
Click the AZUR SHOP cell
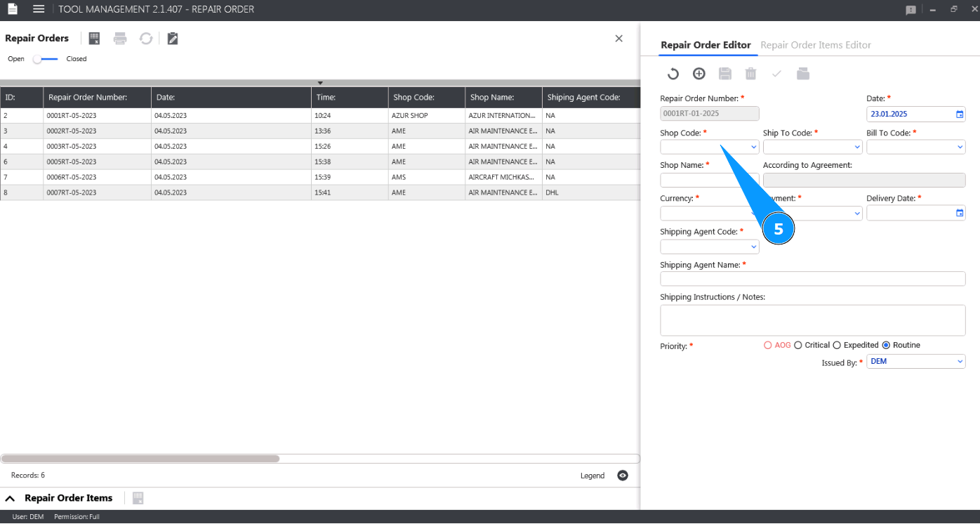click(427, 116)
